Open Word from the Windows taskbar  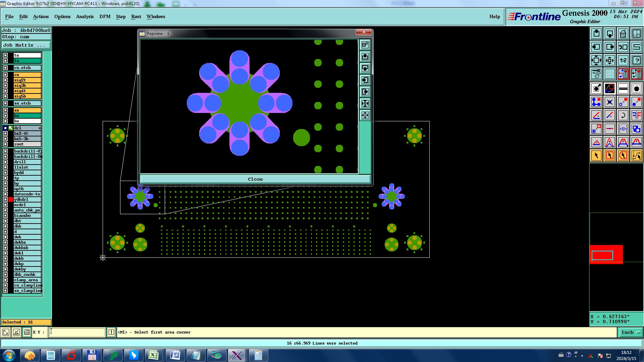[x=175, y=355]
